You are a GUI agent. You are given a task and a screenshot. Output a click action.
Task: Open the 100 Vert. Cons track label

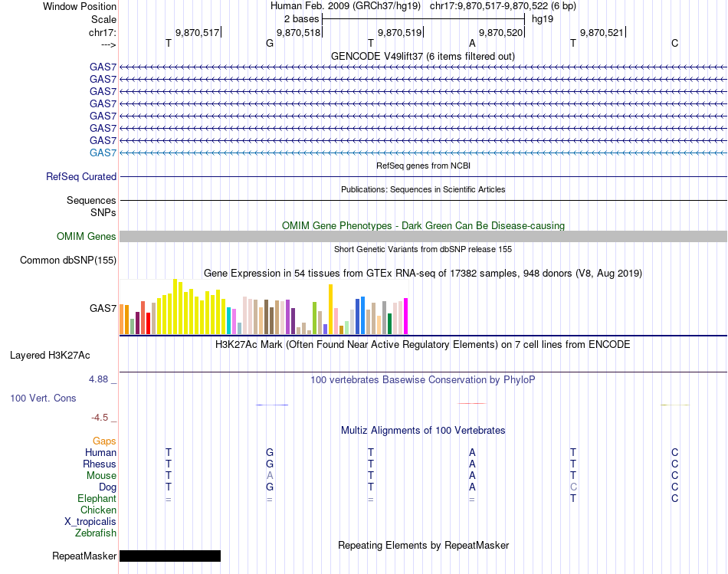tap(43, 398)
